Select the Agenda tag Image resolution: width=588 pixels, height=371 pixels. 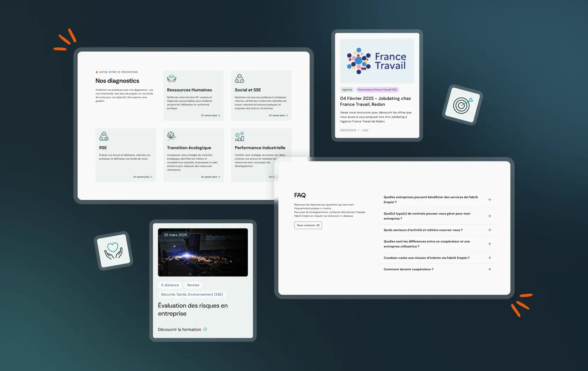click(x=347, y=90)
